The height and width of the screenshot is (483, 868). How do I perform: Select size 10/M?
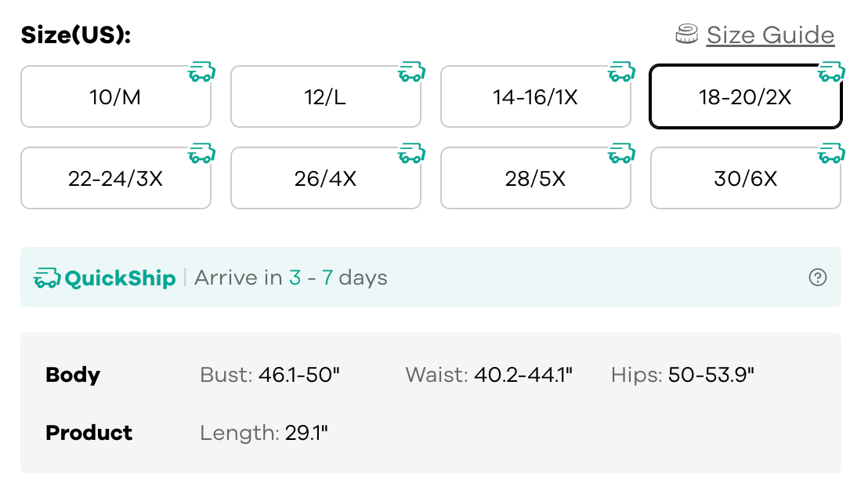tap(115, 97)
